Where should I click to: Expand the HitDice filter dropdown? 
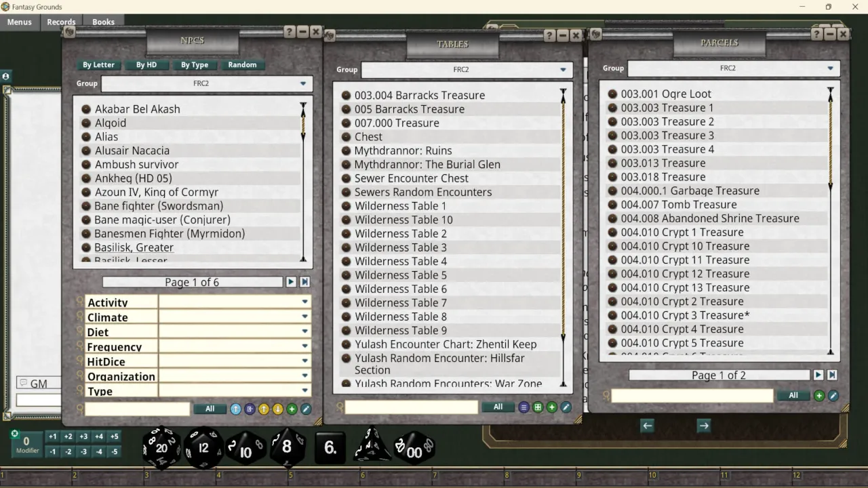point(304,361)
